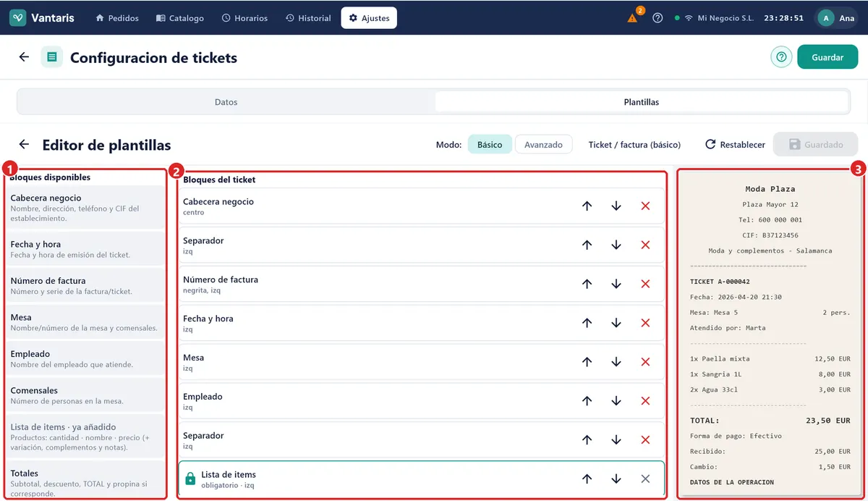Open Ana's user menu

coord(837,18)
